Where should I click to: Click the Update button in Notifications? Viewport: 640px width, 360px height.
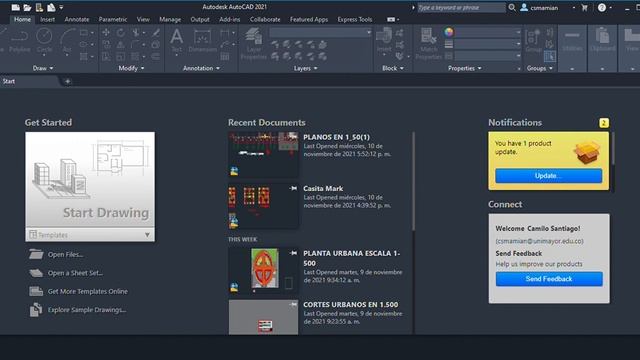[x=549, y=176]
